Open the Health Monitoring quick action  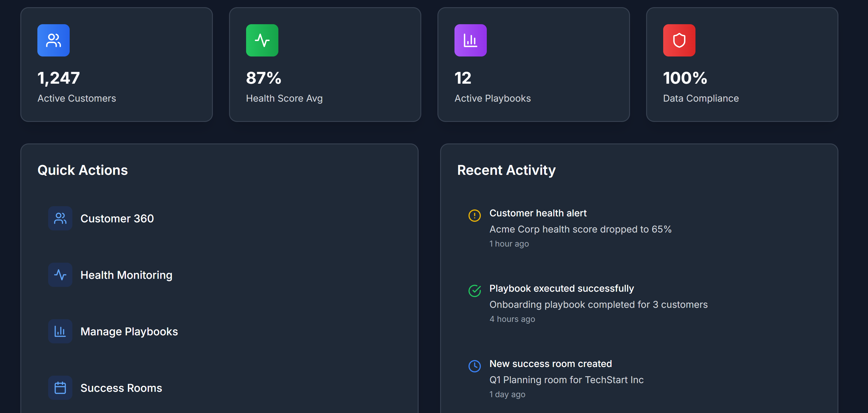tap(219, 275)
